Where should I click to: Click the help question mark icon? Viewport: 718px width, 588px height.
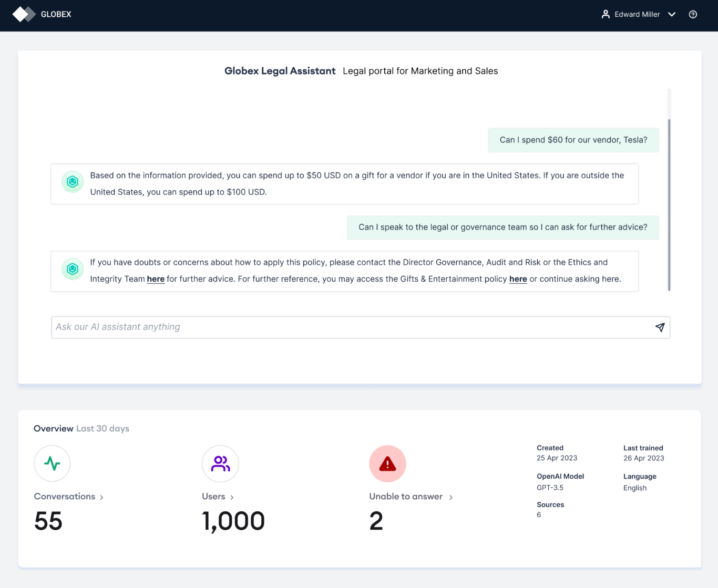click(x=693, y=15)
